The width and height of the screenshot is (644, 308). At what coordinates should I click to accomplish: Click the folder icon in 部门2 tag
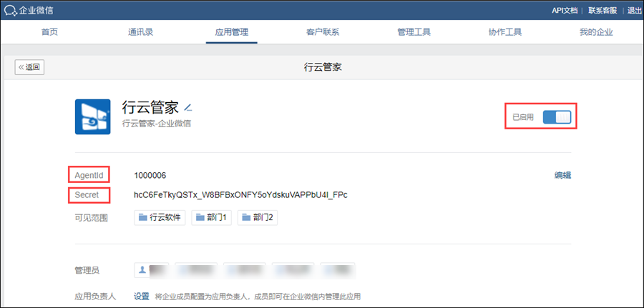click(x=246, y=218)
